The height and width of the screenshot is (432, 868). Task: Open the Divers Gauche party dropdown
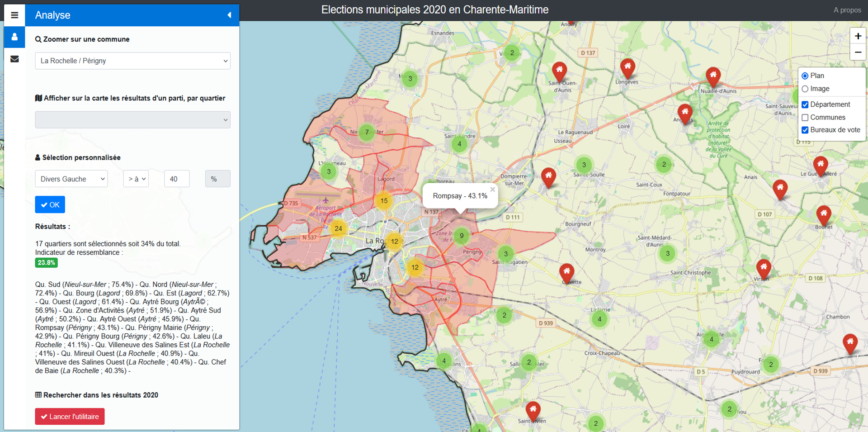71,179
